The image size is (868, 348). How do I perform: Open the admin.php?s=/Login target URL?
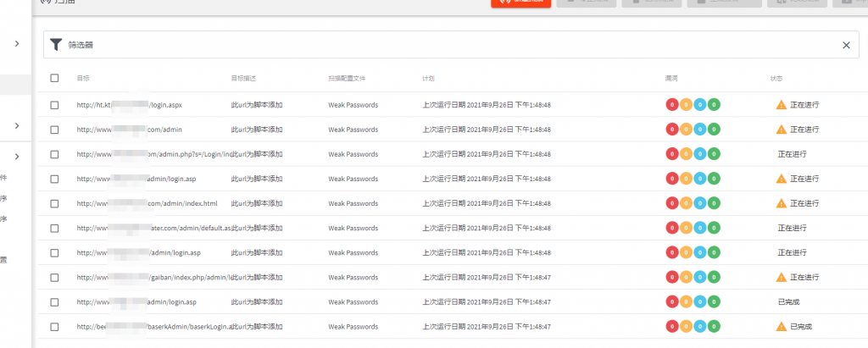(153, 154)
